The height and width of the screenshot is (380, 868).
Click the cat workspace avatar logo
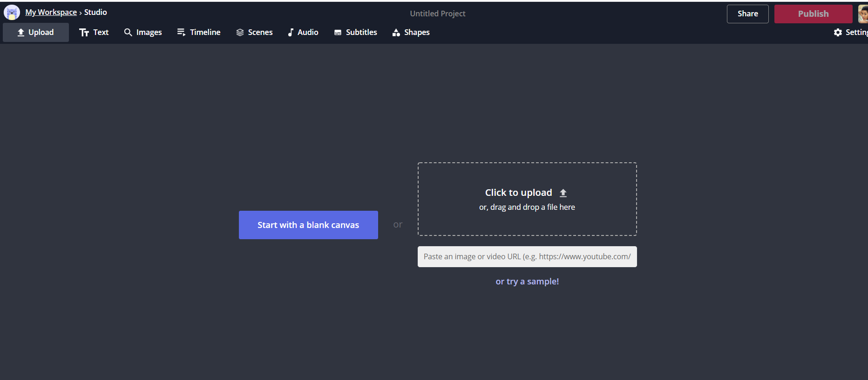tap(12, 13)
